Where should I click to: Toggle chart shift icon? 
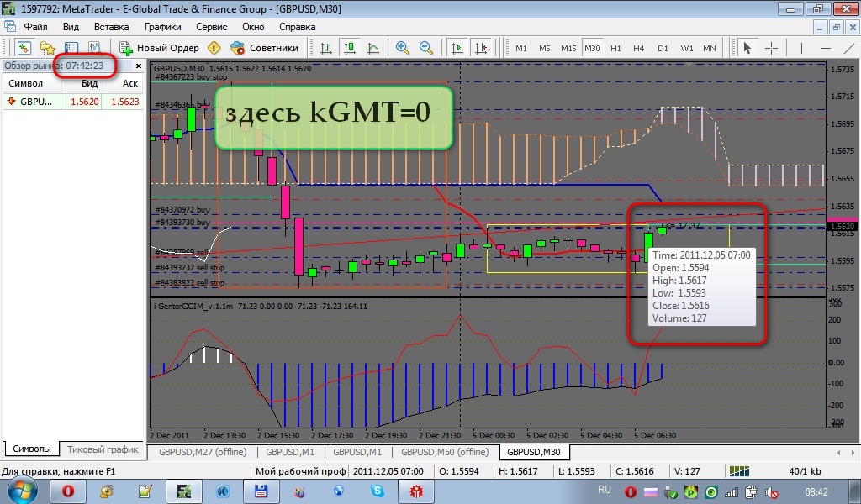click(x=481, y=48)
